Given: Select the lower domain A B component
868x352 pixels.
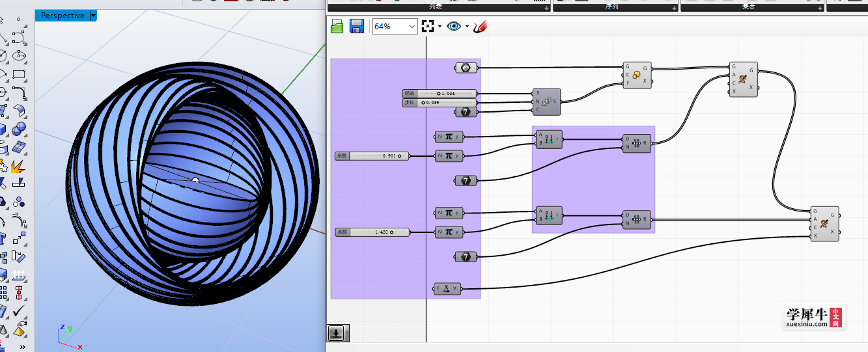Looking at the screenshot, I should tap(548, 215).
